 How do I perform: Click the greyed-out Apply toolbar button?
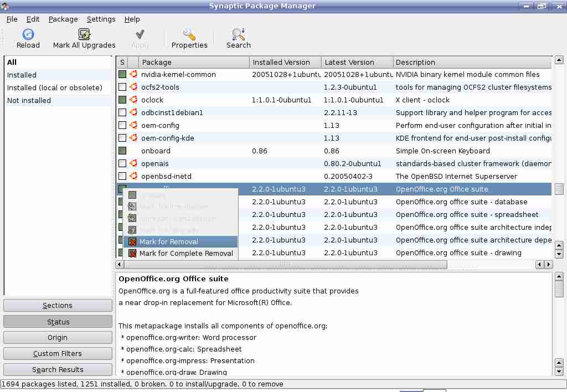click(140, 38)
